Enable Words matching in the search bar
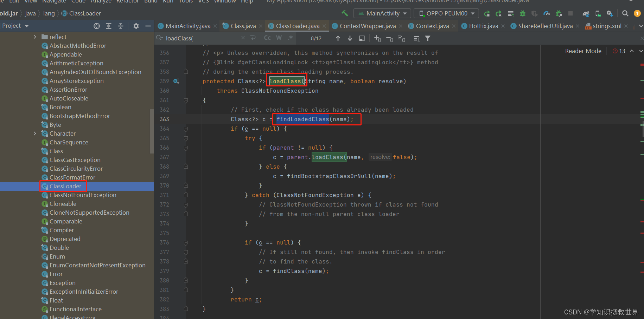 click(x=279, y=38)
